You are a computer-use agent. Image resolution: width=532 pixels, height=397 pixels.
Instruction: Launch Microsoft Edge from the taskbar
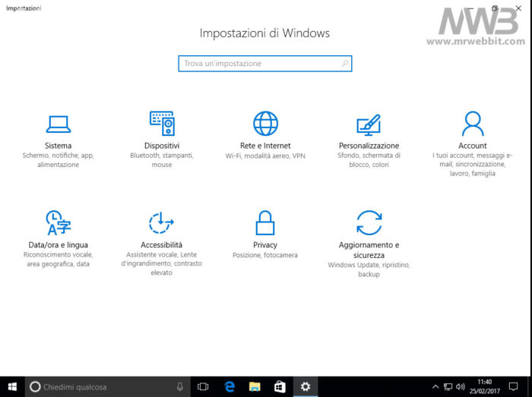[x=230, y=386]
